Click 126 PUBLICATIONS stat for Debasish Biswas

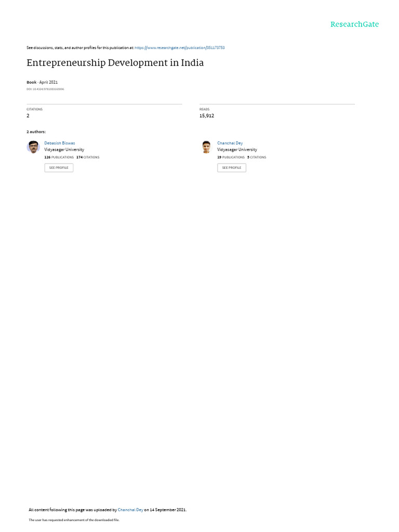[x=59, y=157]
